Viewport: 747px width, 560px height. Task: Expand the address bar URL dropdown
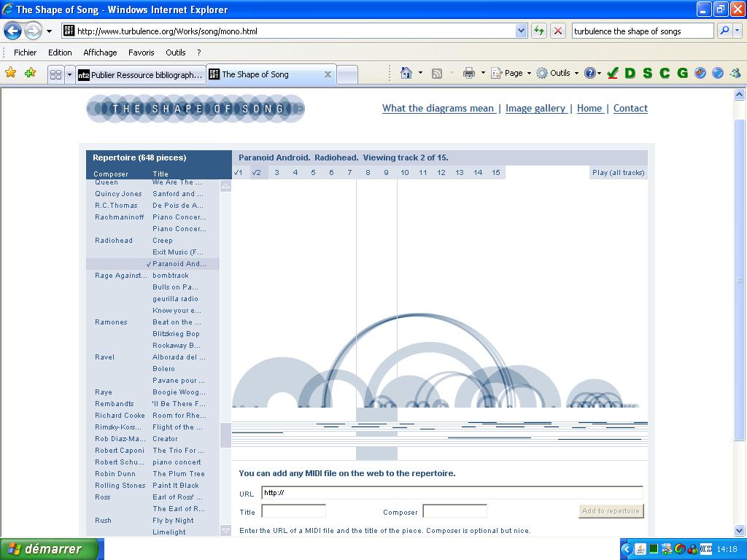point(521,31)
